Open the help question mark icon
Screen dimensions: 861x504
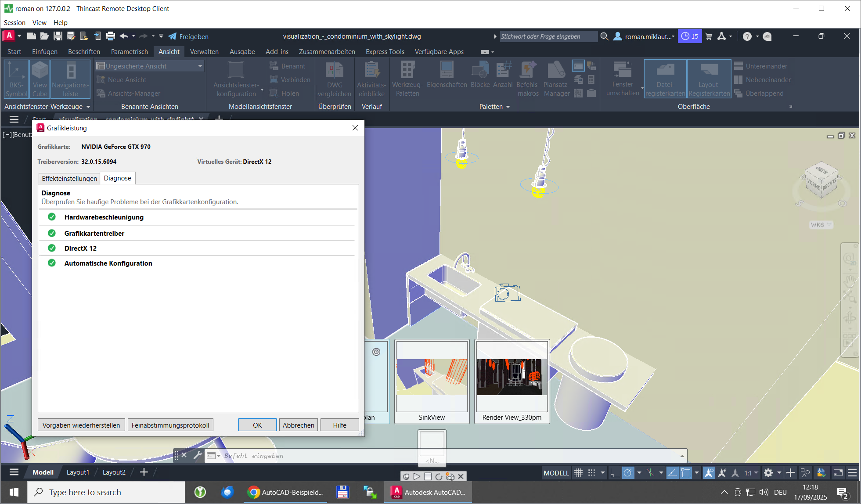(x=747, y=36)
